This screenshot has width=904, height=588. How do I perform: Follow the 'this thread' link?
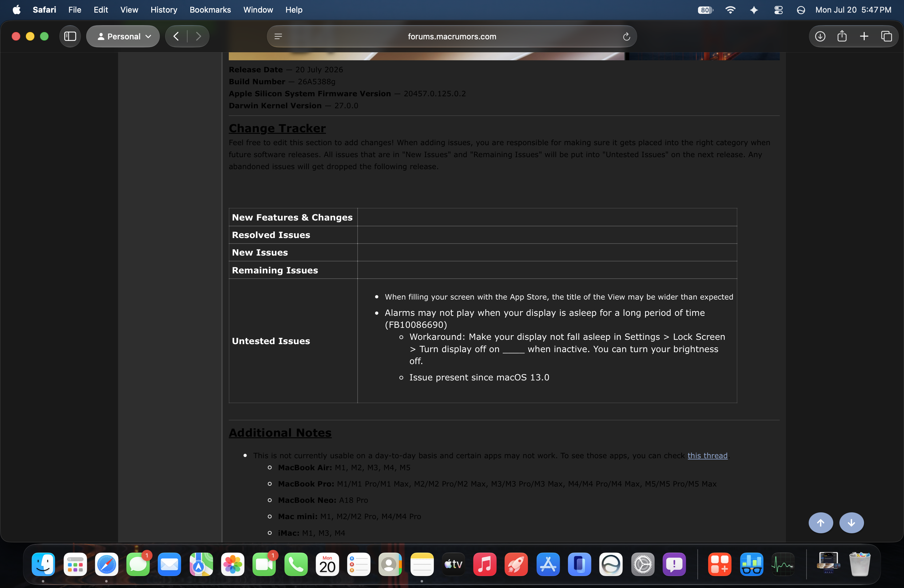[x=707, y=455]
